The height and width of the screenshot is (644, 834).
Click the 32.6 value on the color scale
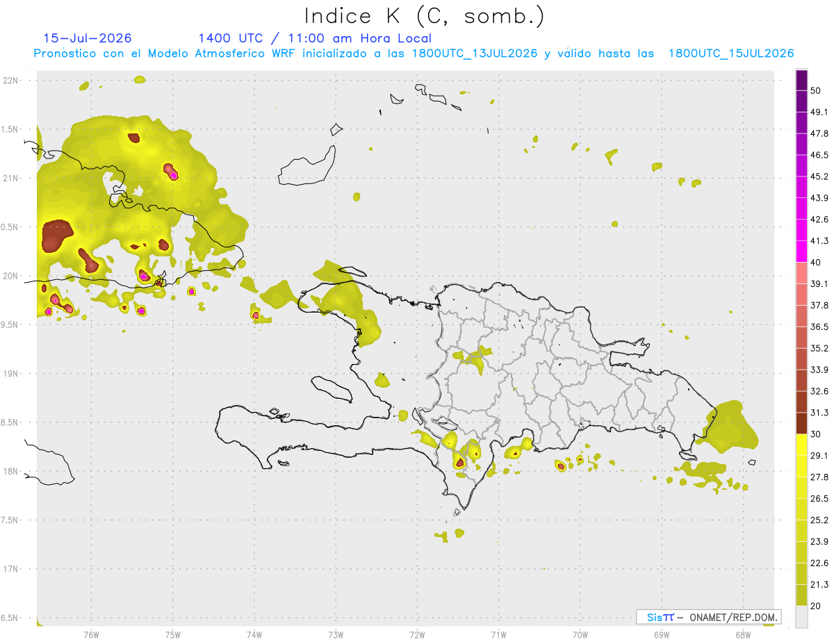[x=819, y=391]
